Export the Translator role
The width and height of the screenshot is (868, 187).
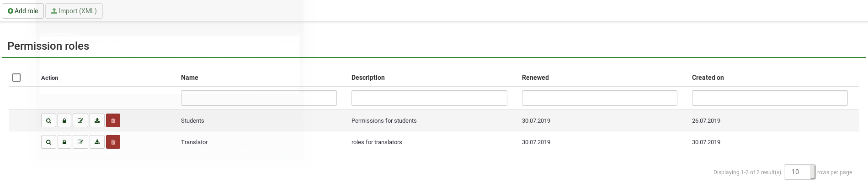point(97,142)
